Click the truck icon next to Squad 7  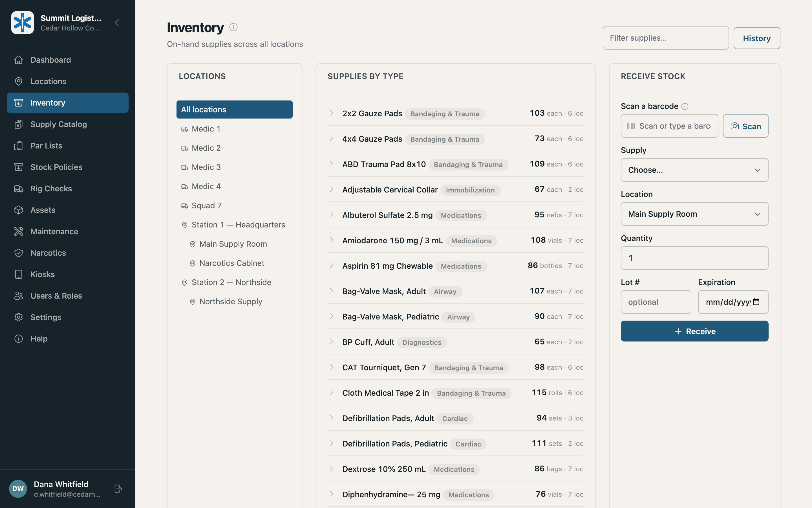(185, 206)
